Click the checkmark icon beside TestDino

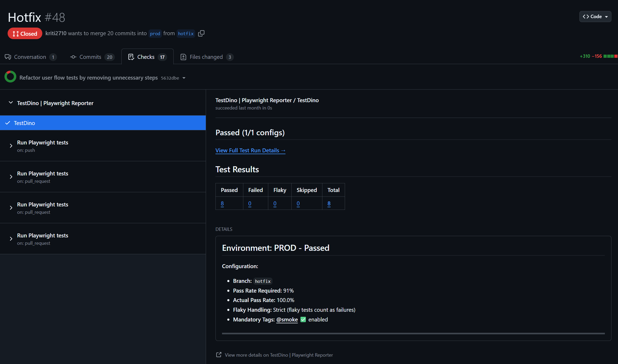tap(8, 123)
